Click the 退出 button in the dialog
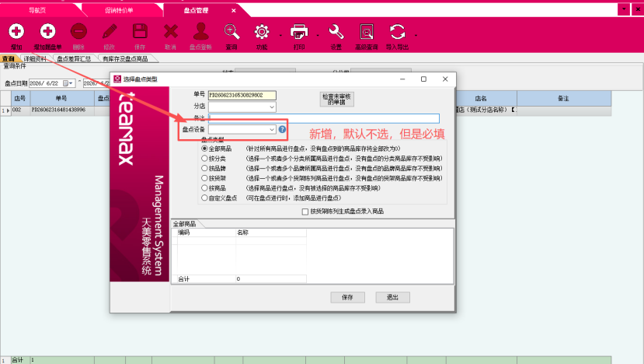The height and width of the screenshot is (364, 644). click(x=392, y=297)
